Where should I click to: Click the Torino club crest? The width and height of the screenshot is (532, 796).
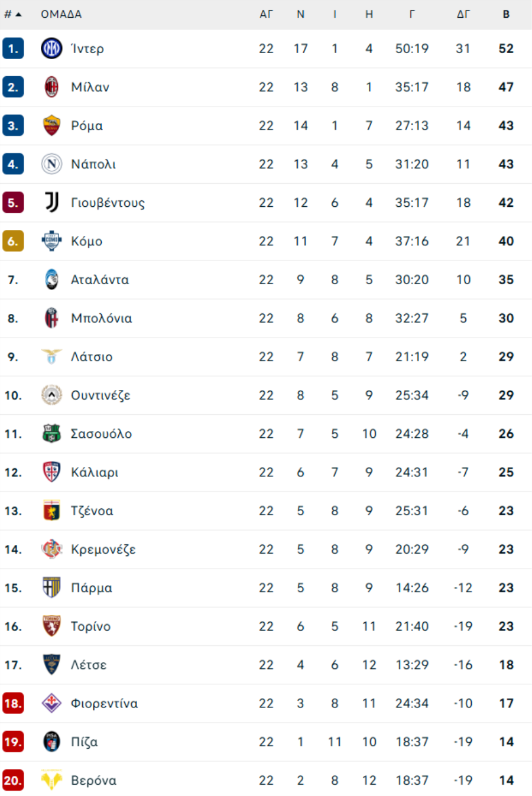coord(51,626)
